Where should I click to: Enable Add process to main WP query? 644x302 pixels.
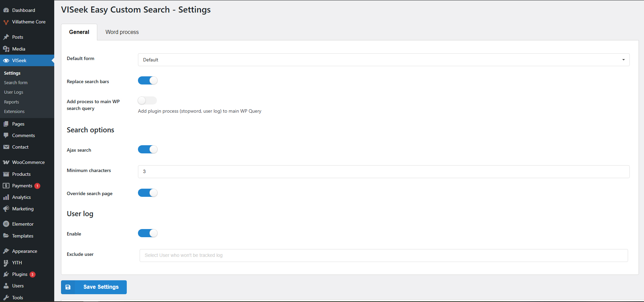click(x=147, y=100)
